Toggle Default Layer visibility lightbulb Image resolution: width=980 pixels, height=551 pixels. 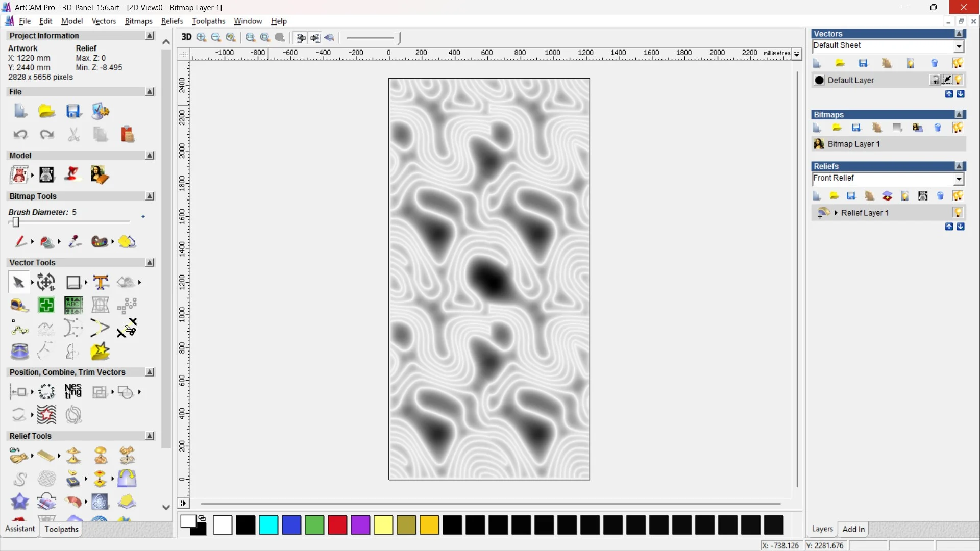(x=958, y=80)
